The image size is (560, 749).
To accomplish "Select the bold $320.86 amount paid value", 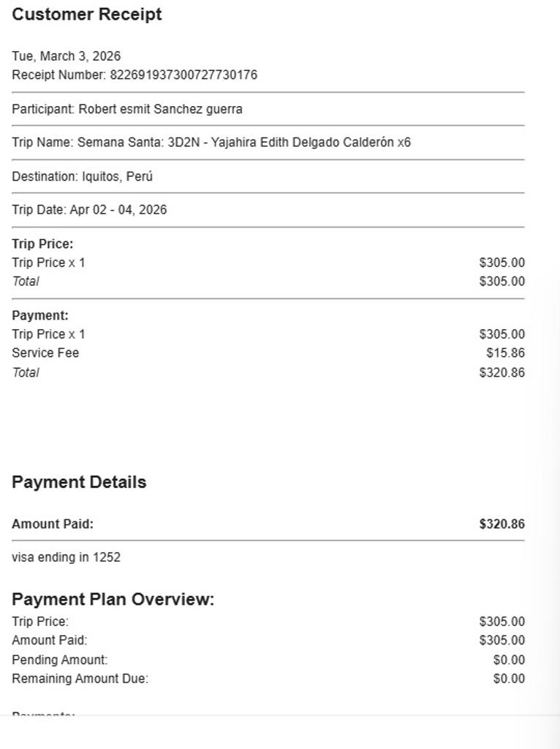I will pos(502,524).
